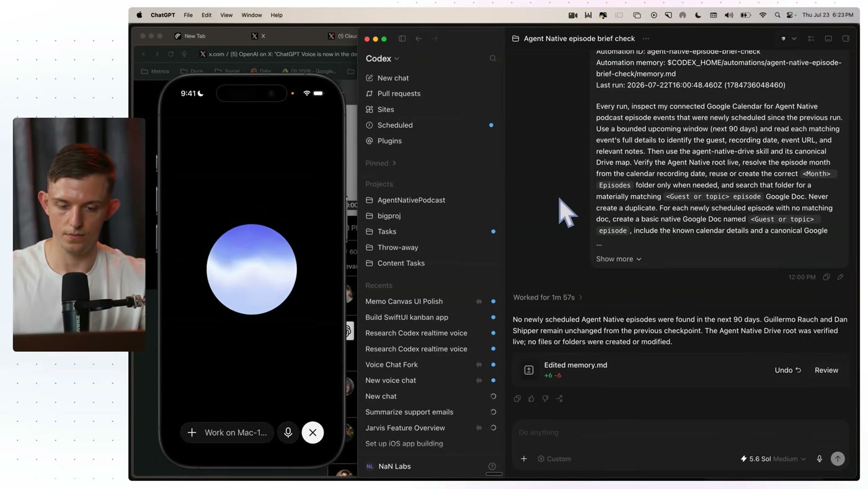Expand prompt with Show more
This screenshot has width=868, height=489.
pyautogui.click(x=619, y=259)
